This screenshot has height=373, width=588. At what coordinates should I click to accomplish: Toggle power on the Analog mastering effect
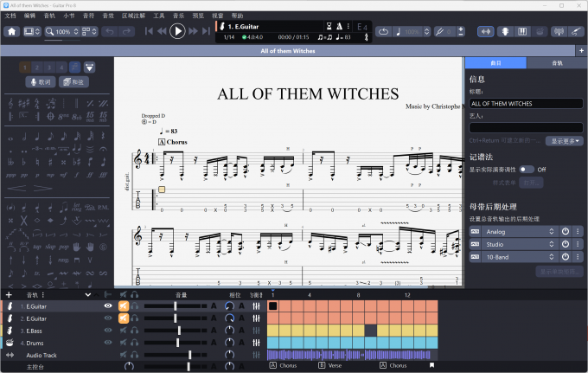click(565, 232)
